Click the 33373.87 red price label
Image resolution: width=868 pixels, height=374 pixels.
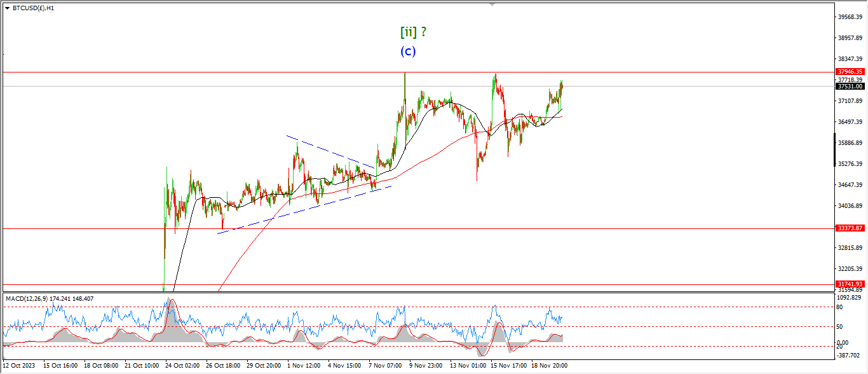click(849, 228)
